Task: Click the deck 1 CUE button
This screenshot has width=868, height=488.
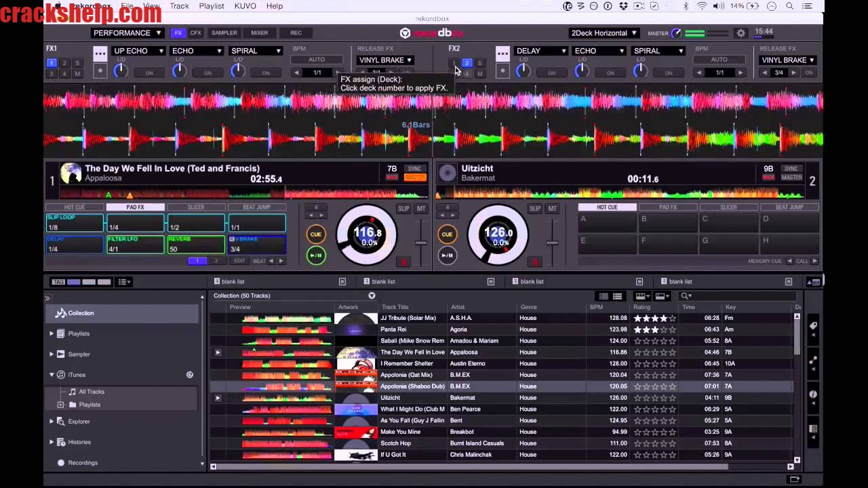Action: [315, 235]
